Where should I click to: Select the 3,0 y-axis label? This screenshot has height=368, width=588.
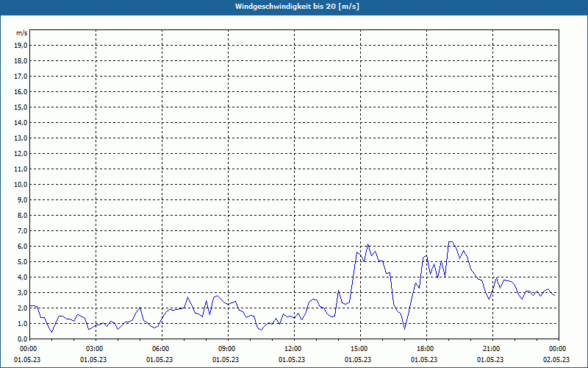tap(22, 292)
